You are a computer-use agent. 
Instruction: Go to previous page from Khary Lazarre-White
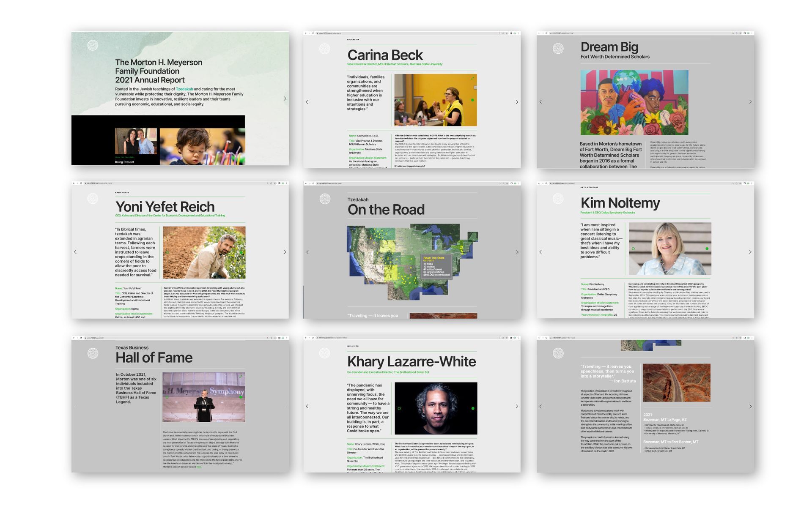[x=307, y=407]
